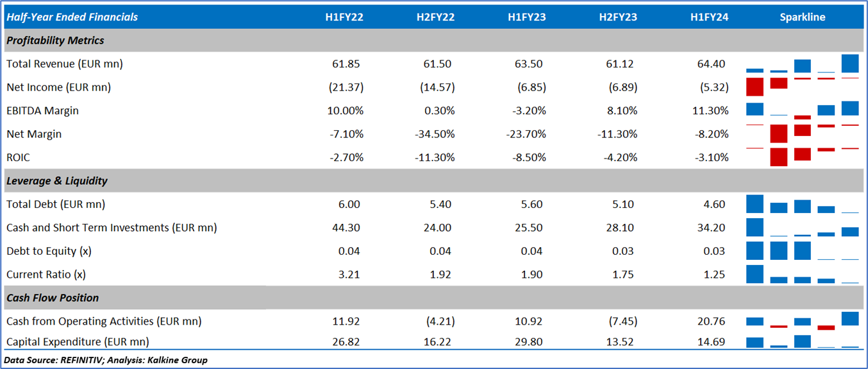Click the Total Revenue sparkline chart

coord(803,64)
